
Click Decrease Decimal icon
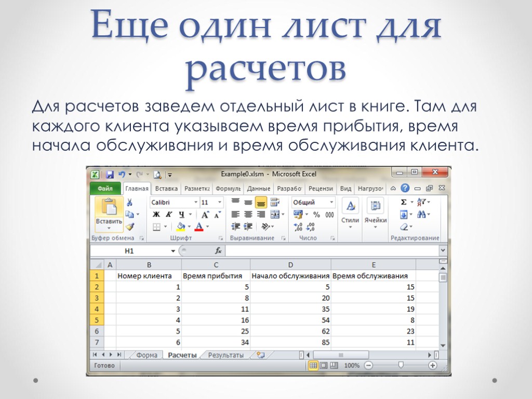(311, 227)
